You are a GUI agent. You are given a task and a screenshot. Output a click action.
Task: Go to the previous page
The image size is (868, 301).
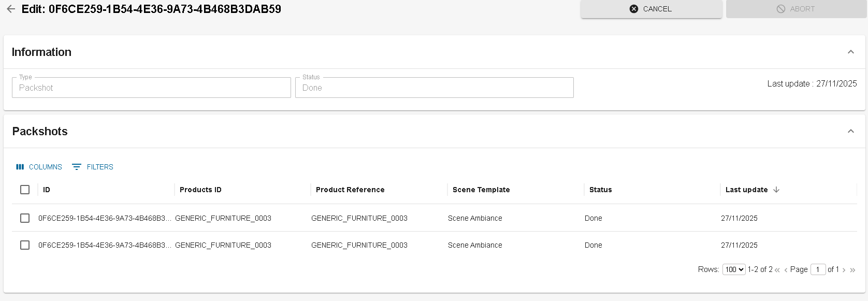pos(786,270)
